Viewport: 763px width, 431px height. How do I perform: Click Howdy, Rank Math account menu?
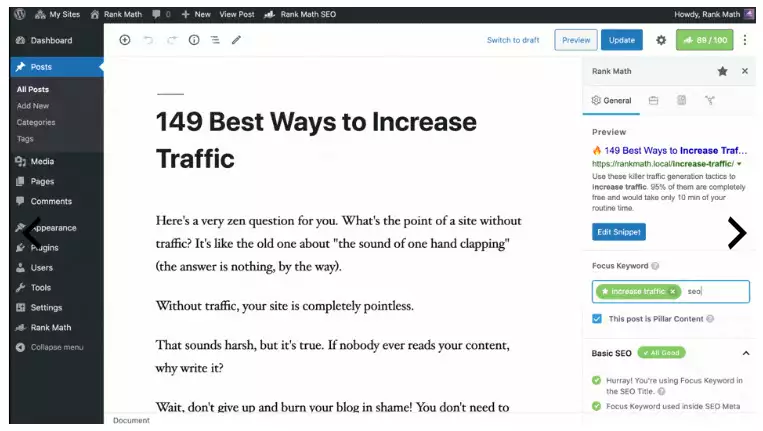click(713, 14)
